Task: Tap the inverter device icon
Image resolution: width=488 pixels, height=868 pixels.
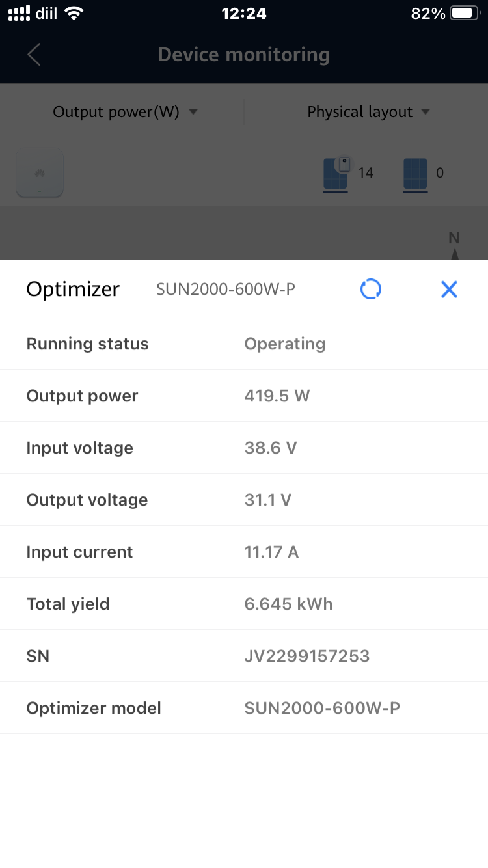Action: pos(40,173)
